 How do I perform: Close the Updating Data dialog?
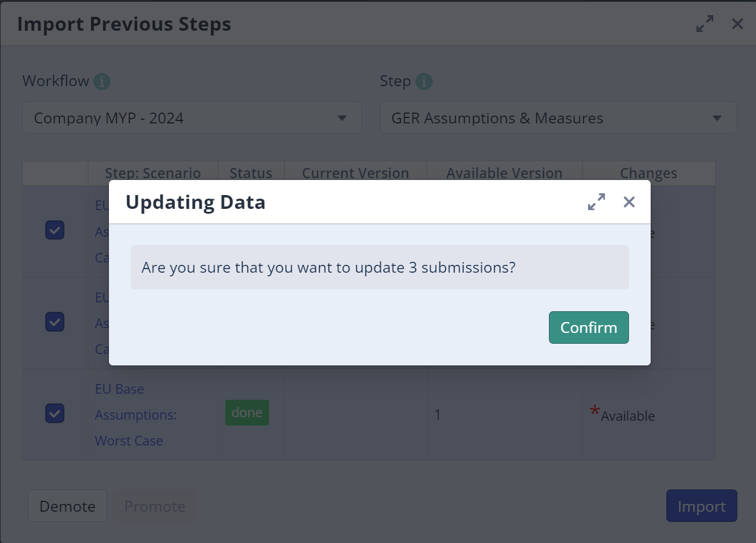point(629,202)
